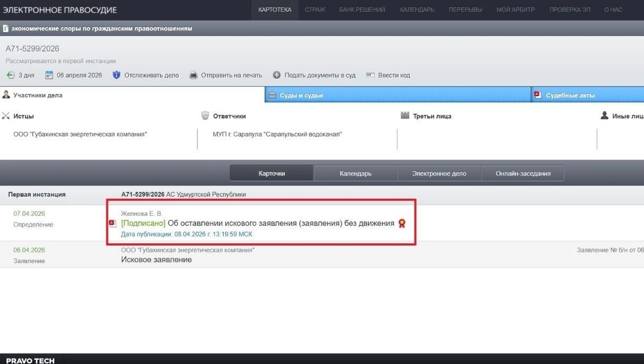Click the printer icon 'Отправить на печать'
Image resolution: width=644 pixels, height=364 pixels.
pos(193,75)
